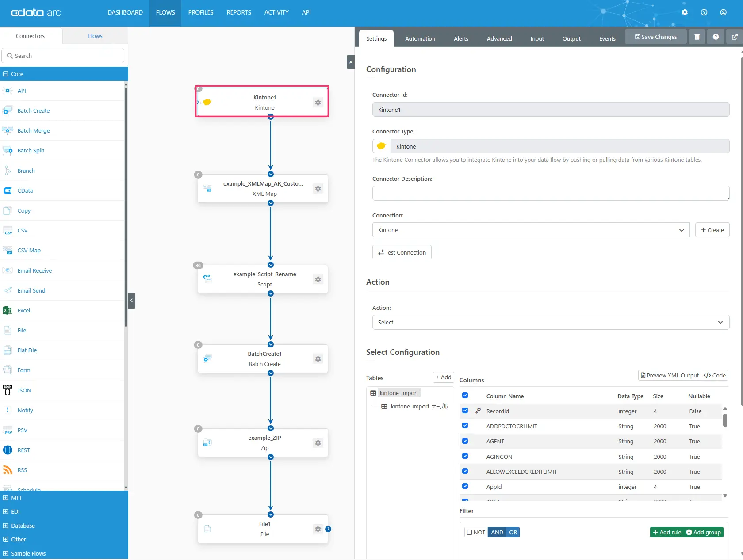Enable the NOT filter checkbox

point(470,532)
